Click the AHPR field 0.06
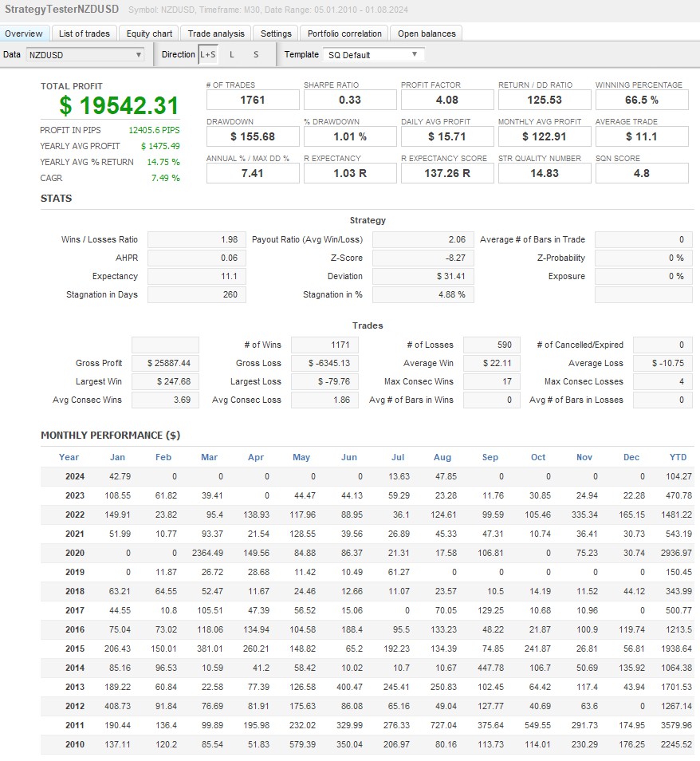Viewport: 700px width, 761px height. (x=196, y=258)
